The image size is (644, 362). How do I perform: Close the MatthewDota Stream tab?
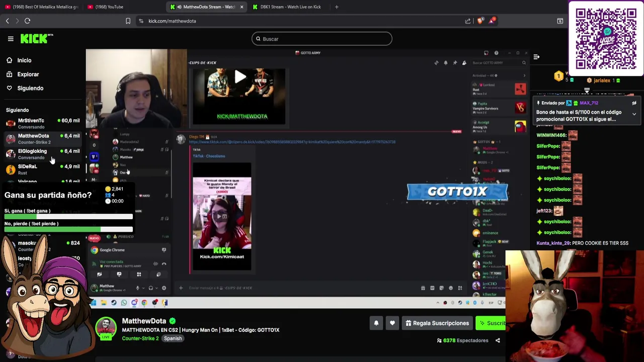click(242, 7)
